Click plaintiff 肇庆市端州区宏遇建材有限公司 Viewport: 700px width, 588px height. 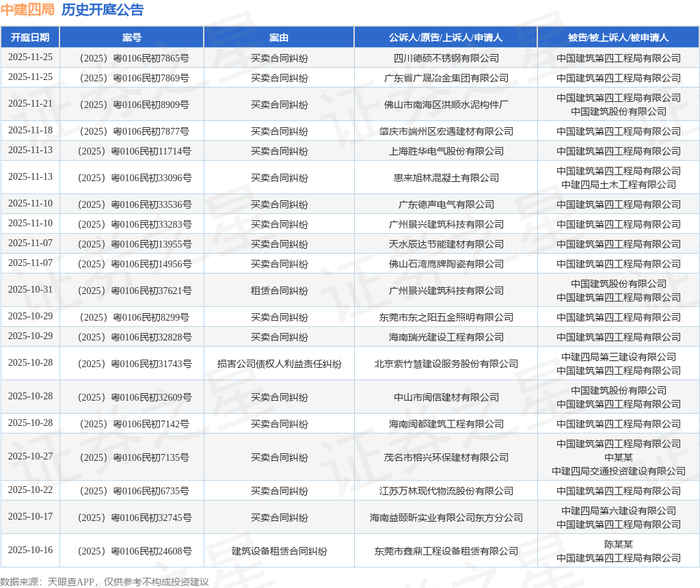click(446, 131)
